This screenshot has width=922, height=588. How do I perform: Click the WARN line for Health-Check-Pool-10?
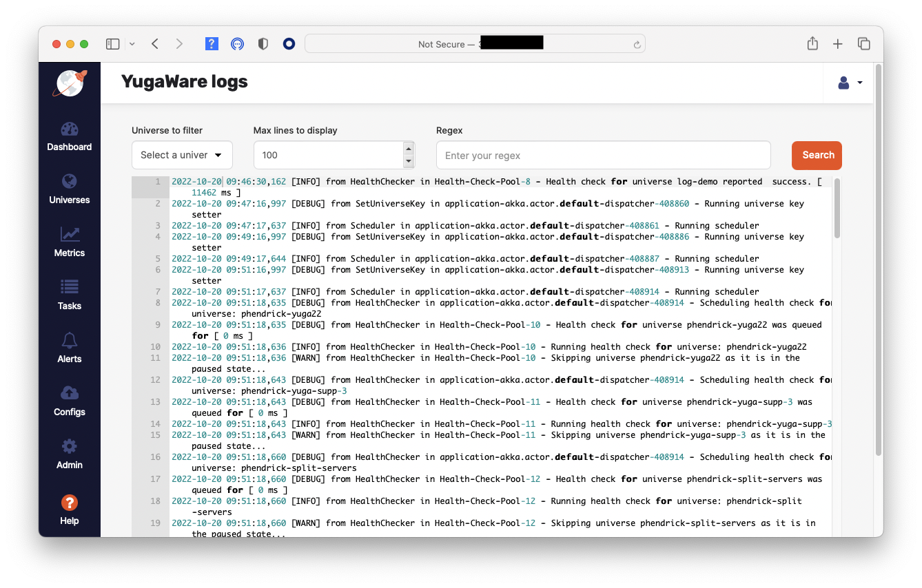tap(486, 364)
